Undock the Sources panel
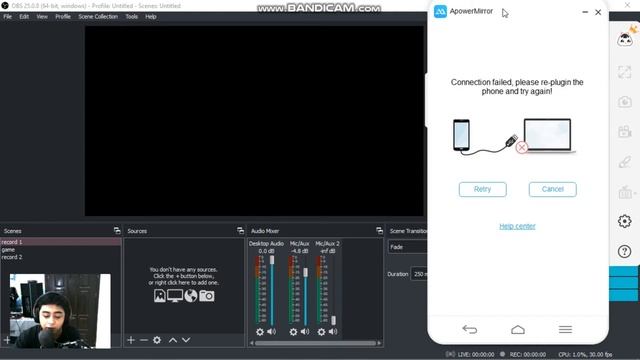Image resolution: width=640 pixels, height=360 pixels. point(240,231)
